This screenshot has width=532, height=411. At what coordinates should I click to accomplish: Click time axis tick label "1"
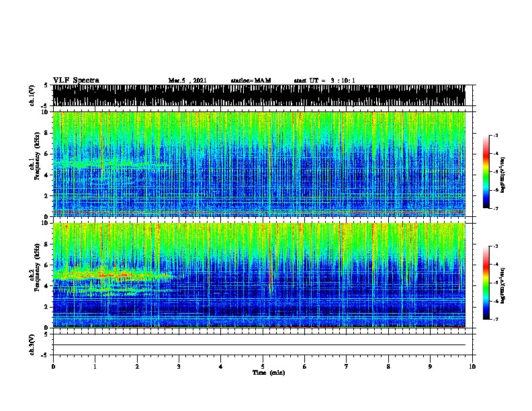click(x=95, y=367)
